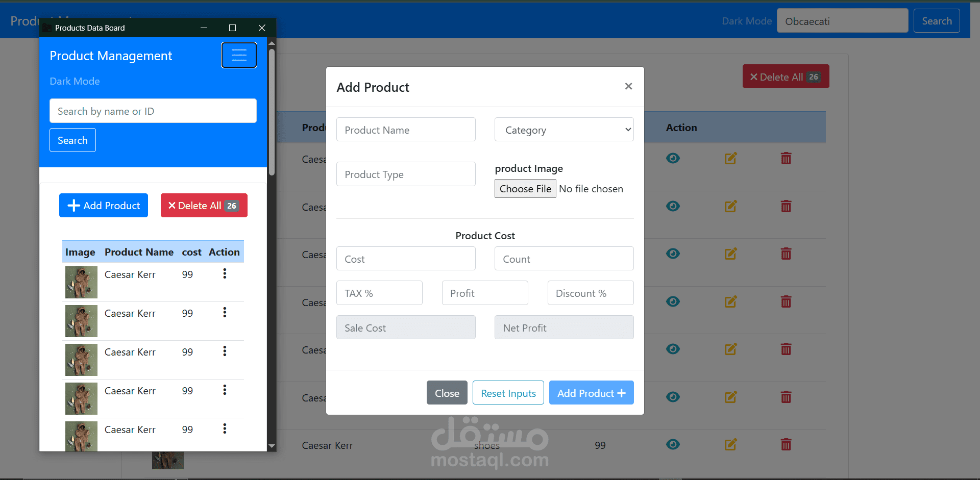Open actions menu for fifth Data Board row

coord(225,429)
